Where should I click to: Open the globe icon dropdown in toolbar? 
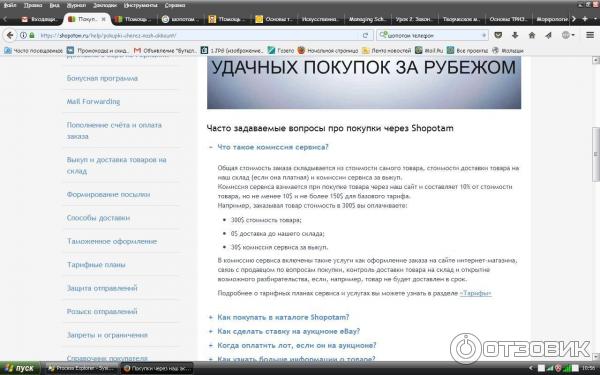coord(568,35)
